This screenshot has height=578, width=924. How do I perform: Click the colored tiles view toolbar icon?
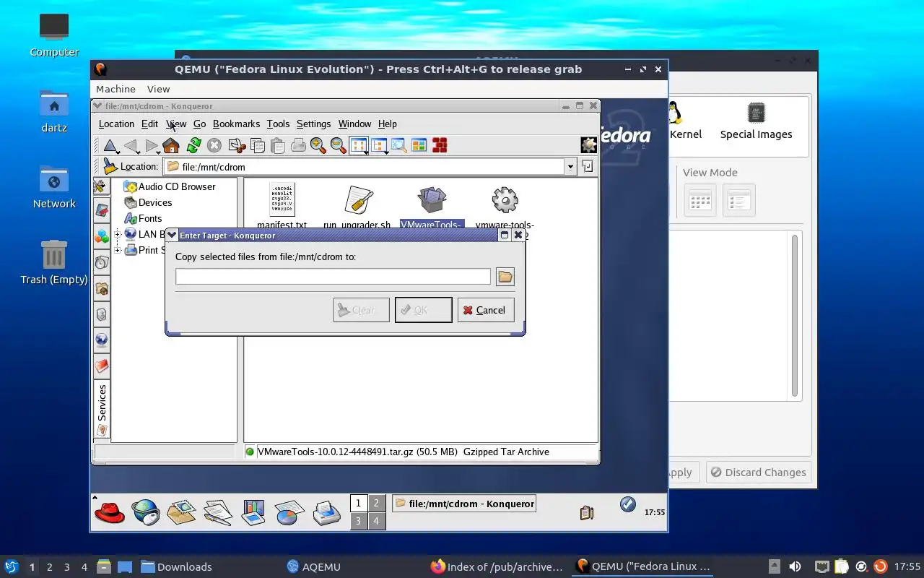click(419, 146)
